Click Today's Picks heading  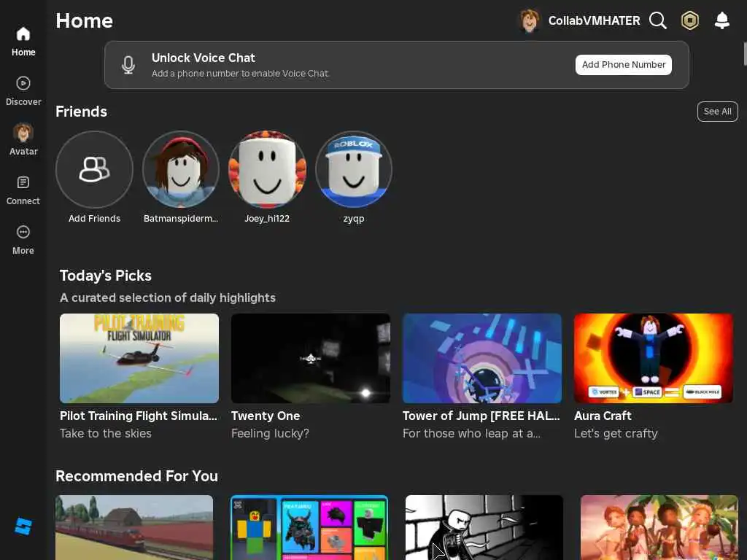point(106,276)
